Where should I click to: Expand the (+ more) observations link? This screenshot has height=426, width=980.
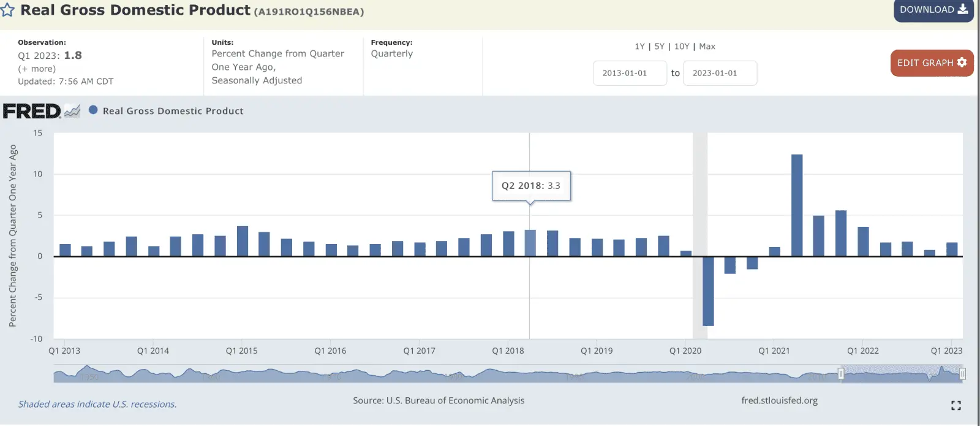[37, 69]
